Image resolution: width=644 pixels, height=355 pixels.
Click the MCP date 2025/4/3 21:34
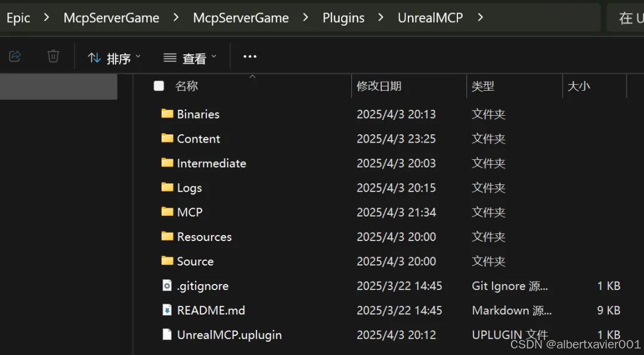click(396, 212)
